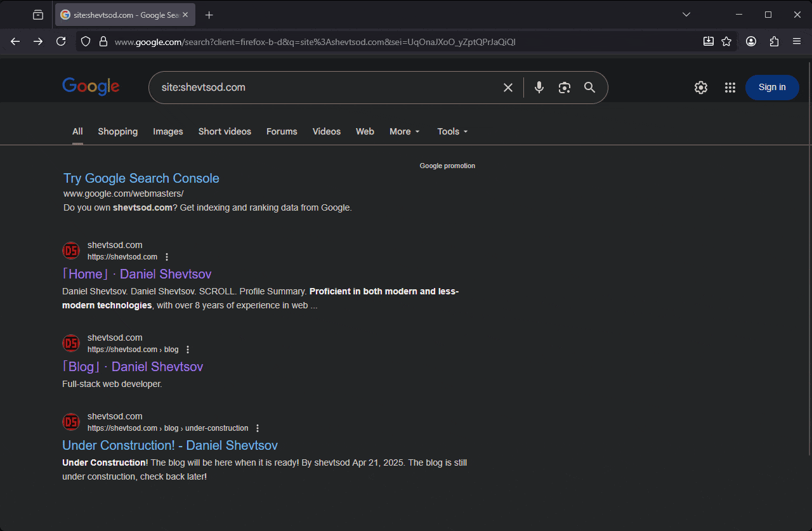Click the Google search box text
This screenshot has height=531, width=812.
coord(203,88)
